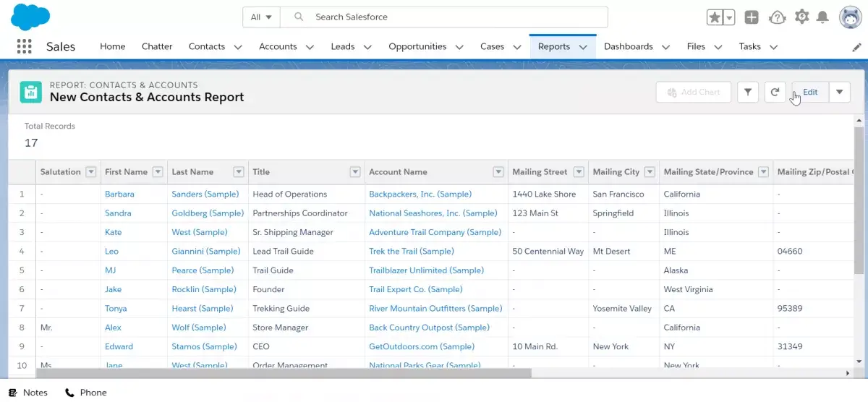Open the Opportunities tab

[x=417, y=46]
